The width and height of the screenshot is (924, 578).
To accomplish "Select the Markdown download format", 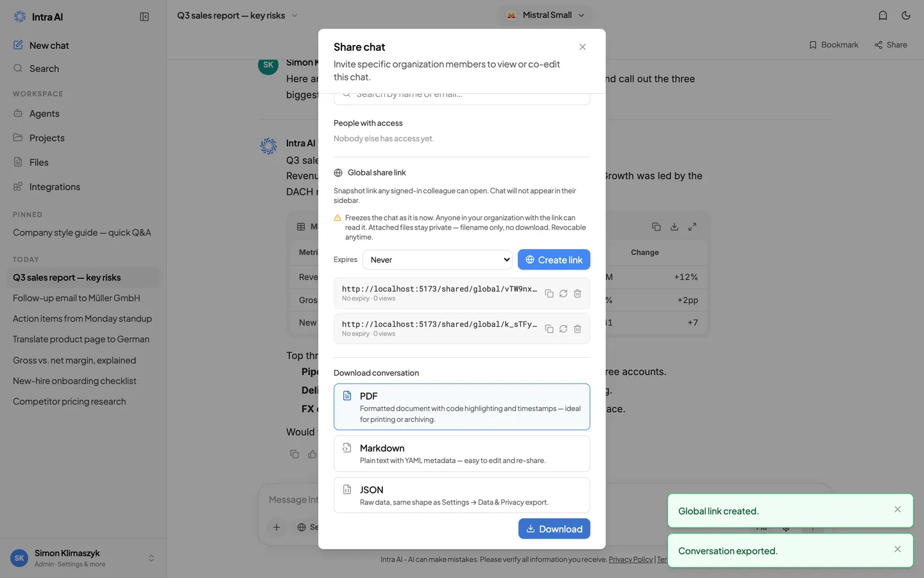I will (x=462, y=453).
